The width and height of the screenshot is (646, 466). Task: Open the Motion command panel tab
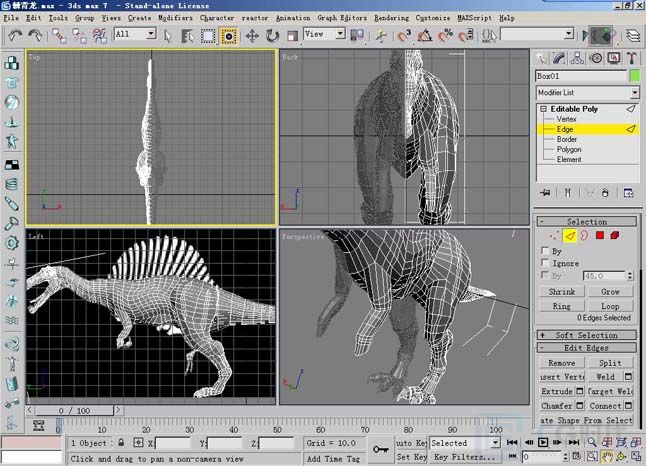(596, 58)
